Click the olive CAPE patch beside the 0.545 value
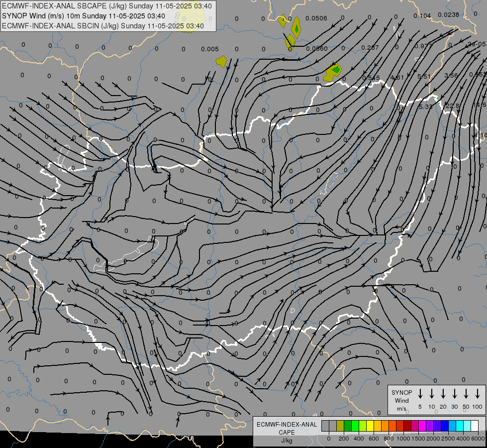This screenshot has width=487, height=448. [332, 73]
